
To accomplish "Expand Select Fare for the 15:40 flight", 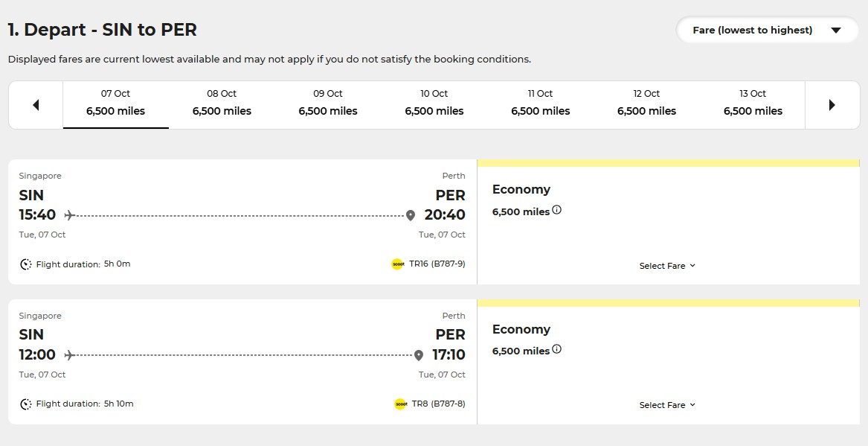I will [667, 266].
